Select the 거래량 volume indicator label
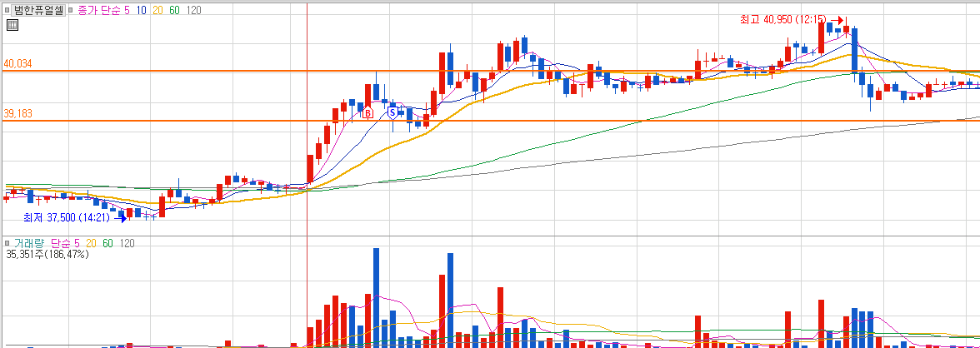Viewport: 980px width, 348px height. (x=30, y=243)
